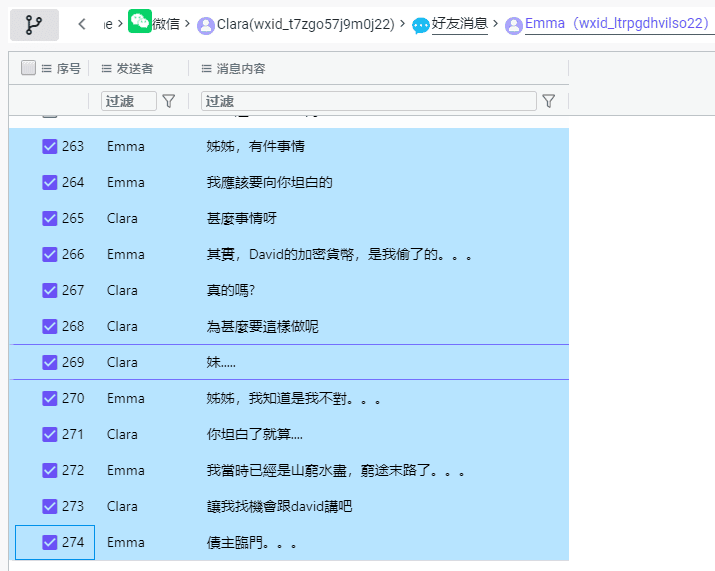
Task: Click the sender column filter funnel
Action: pos(169,101)
